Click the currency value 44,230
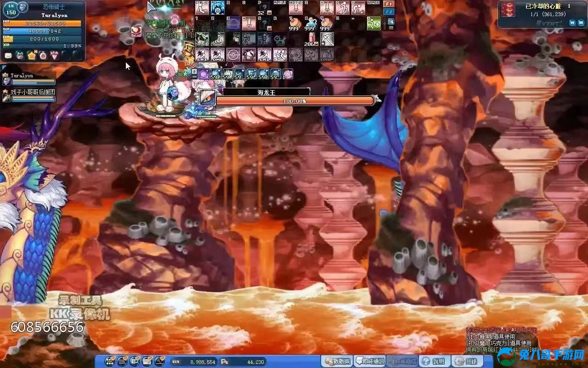 (x=255, y=362)
